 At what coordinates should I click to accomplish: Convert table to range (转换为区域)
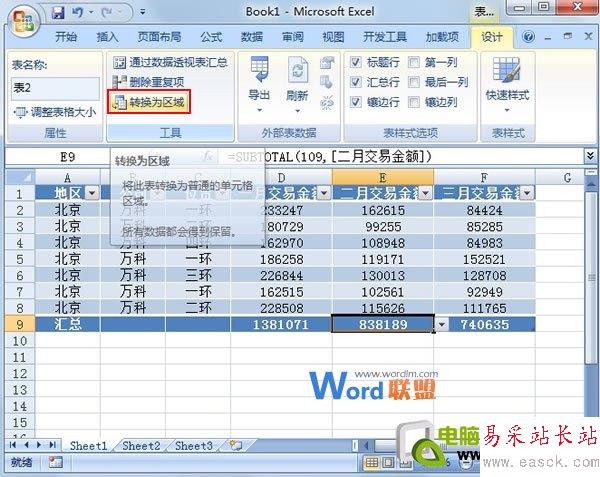click(x=148, y=102)
